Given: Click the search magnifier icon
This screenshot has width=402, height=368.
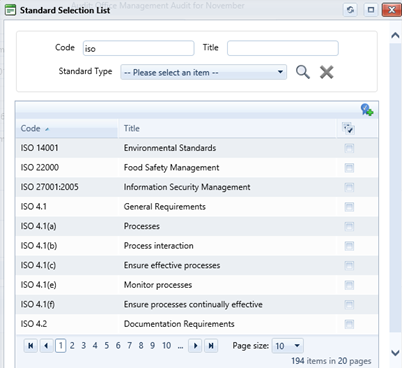Looking at the screenshot, I should (303, 72).
